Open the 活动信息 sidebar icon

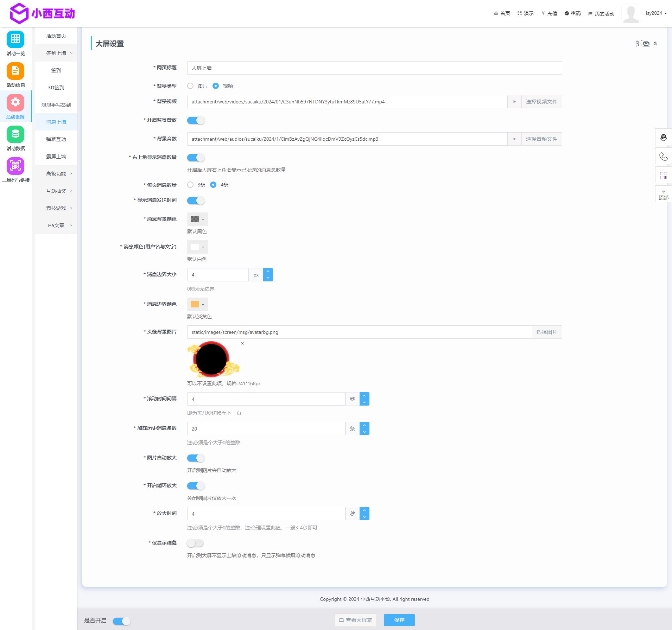coord(15,71)
